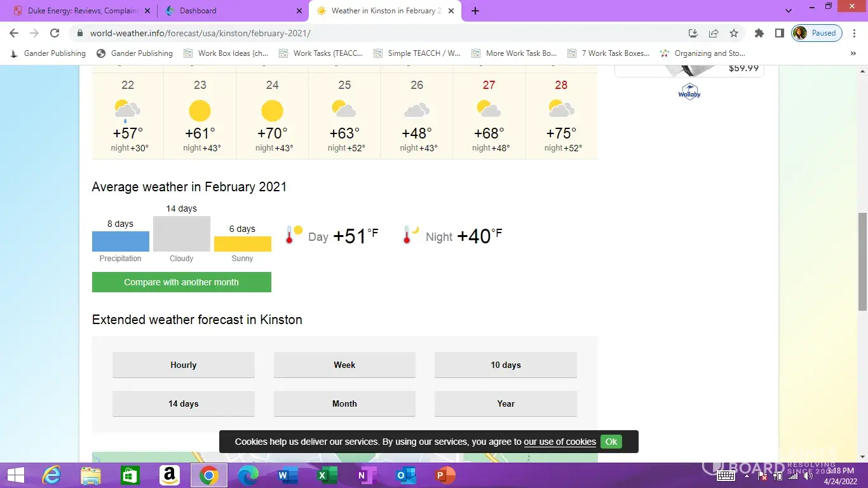The image size is (868, 488).
Task: Switch to the Duke Energy Reviews tab
Action: pos(83,11)
